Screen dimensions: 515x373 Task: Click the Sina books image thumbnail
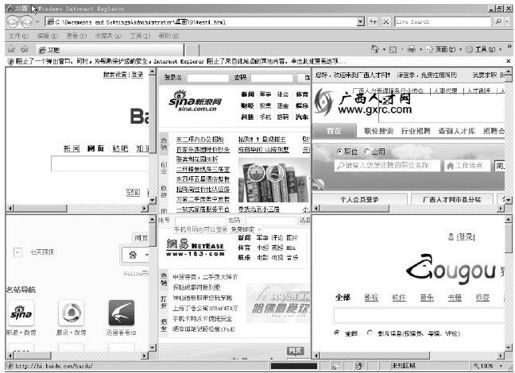point(274,180)
